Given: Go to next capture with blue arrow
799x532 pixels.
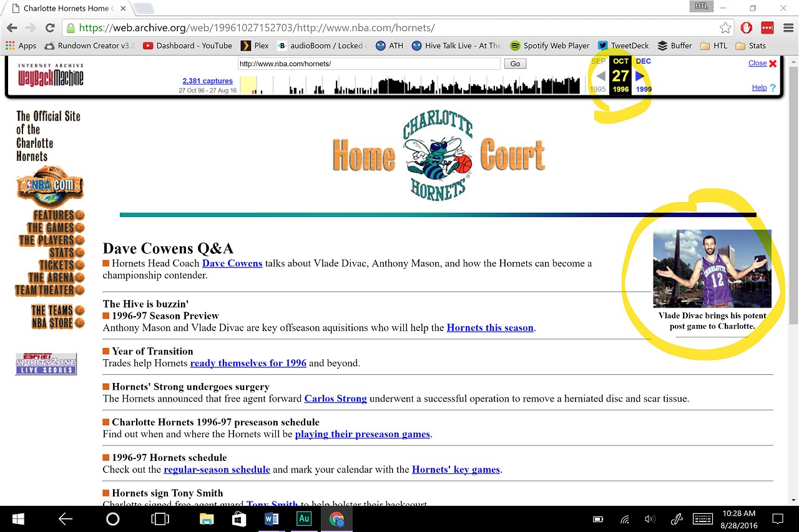Looking at the screenshot, I should 639,75.
